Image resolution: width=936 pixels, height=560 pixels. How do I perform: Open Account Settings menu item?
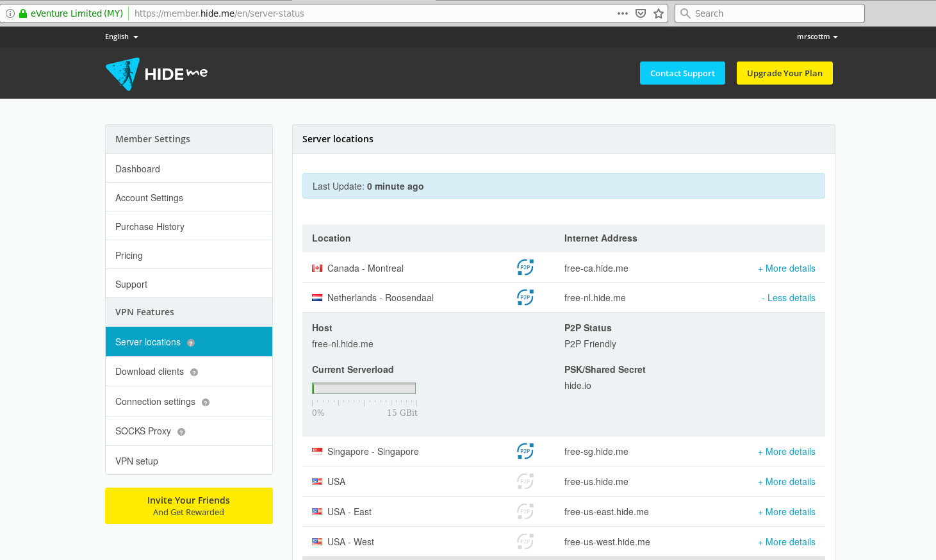tap(189, 197)
